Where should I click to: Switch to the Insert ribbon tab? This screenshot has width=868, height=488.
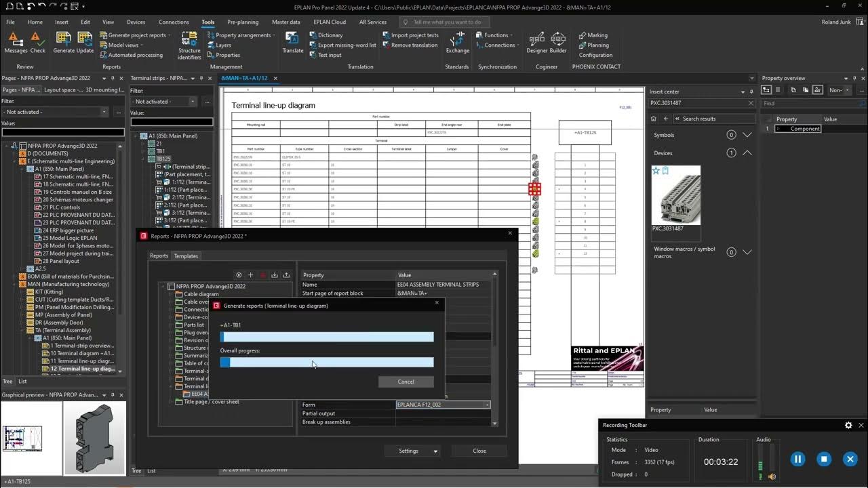(x=62, y=22)
